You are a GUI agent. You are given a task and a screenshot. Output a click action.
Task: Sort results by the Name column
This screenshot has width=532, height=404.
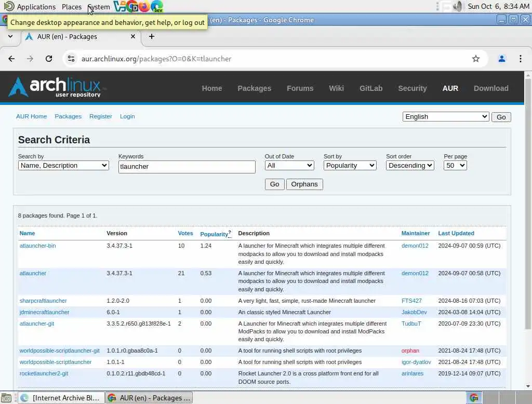pos(27,233)
